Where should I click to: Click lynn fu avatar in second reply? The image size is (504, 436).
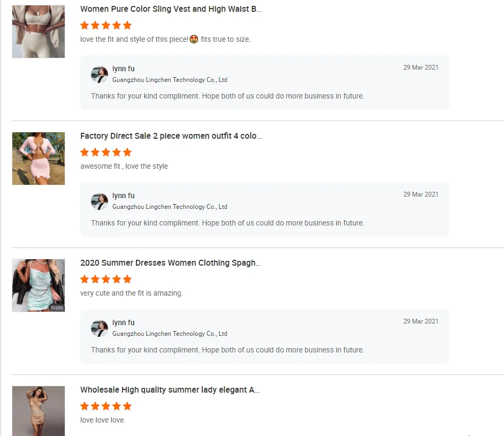pyautogui.click(x=100, y=201)
